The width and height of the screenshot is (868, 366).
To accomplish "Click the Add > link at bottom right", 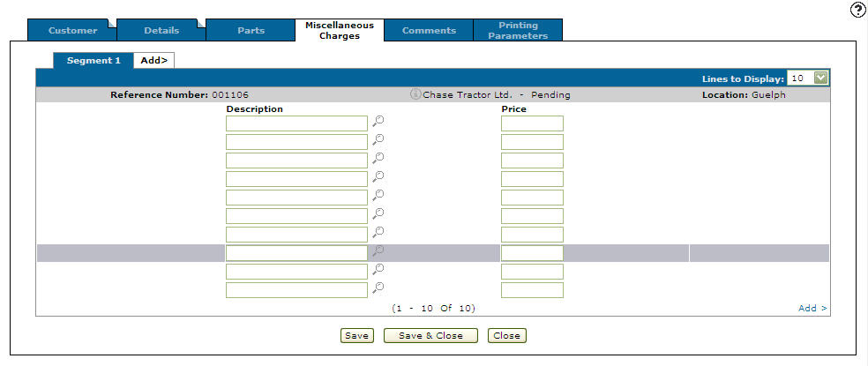I will pos(812,308).
